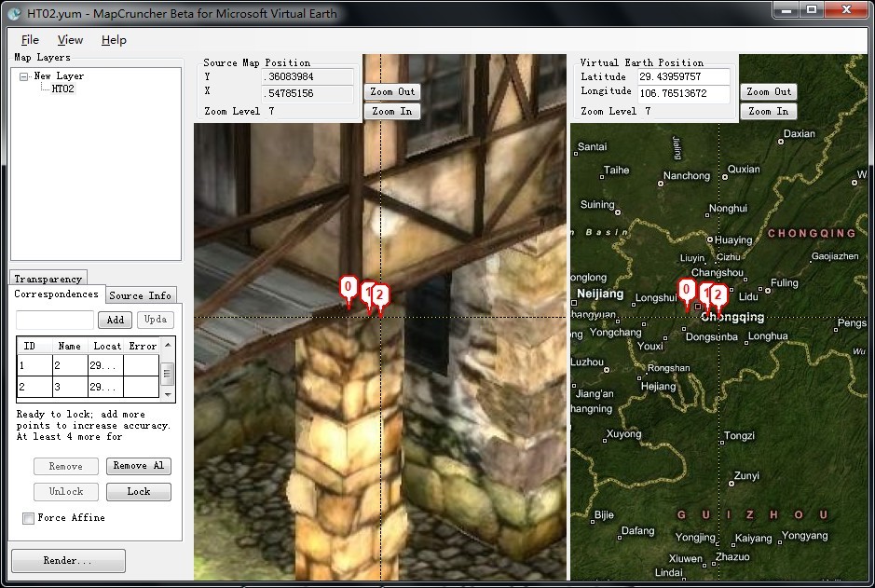Click the Fuling label on the map
The height and width of the screenshot is (588, 875).
click(784, 283)
